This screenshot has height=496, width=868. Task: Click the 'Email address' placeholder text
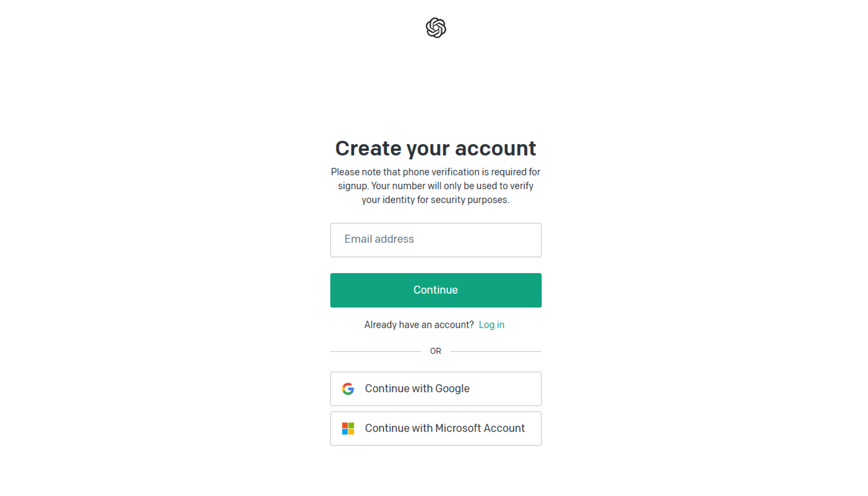[x=379, y=239]
